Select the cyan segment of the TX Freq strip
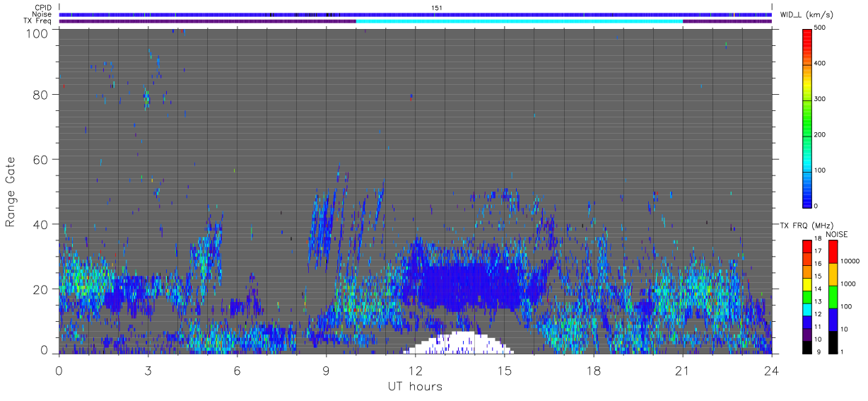Image resolution: width=868 pixels, height=401 pixels. coord(520,21)
